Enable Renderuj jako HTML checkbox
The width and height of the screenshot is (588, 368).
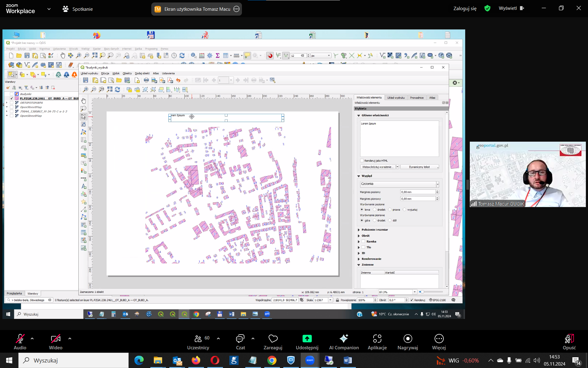point(362,161)
